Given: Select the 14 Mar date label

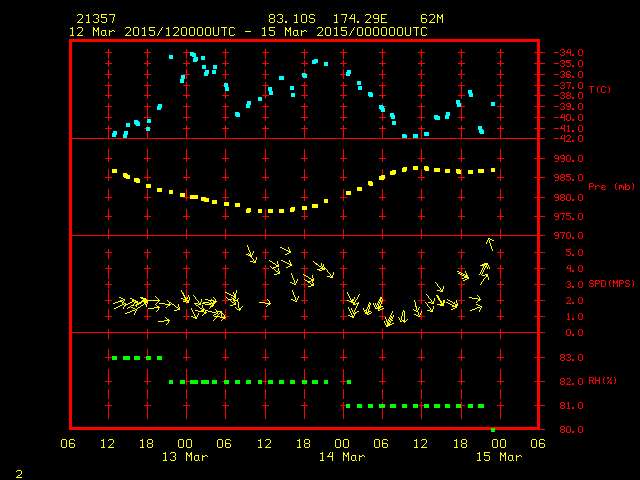Looking at the screenshot, I should 342,457.
